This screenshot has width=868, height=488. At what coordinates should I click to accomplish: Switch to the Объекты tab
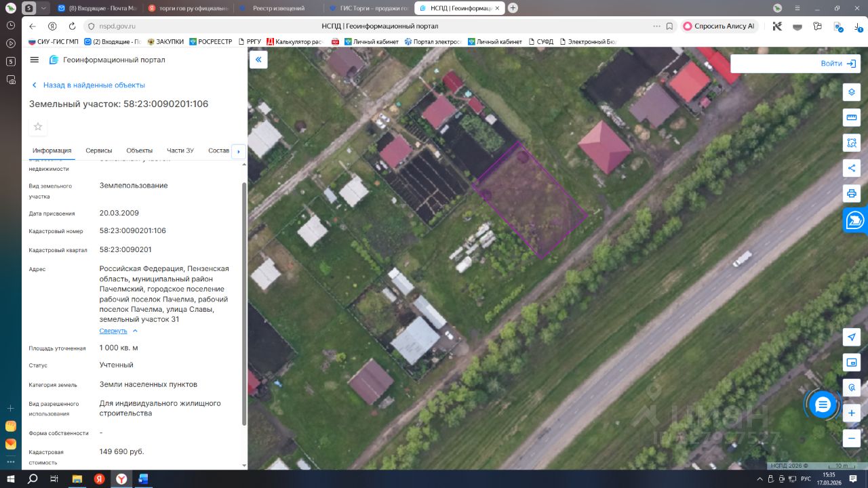[139, 150]
